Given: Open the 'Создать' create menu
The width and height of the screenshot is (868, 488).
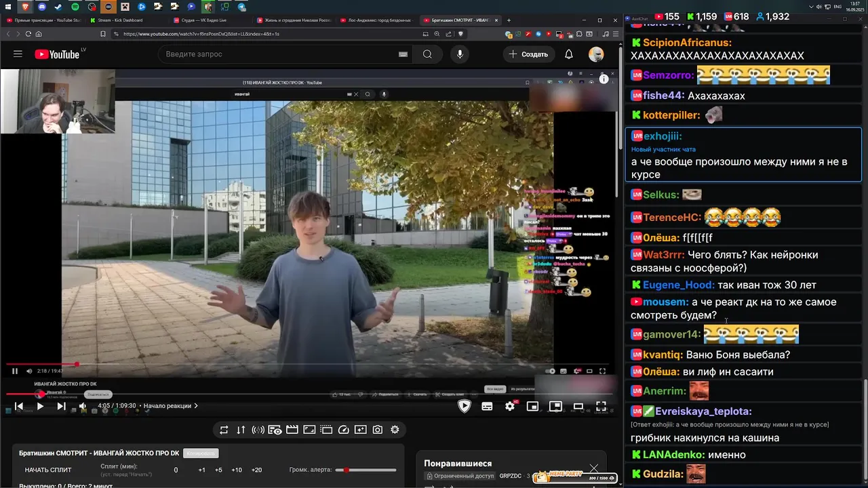Looking at the screenshot, I should click(x=528, y=54).
